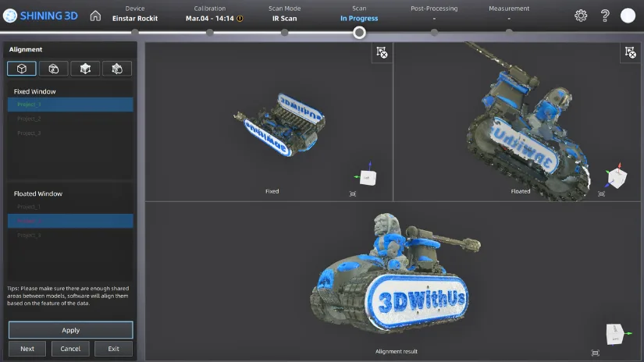This screenshot has height=362, width=644.
Task: Open the Scan In Progress step
Action: (359, 13)
